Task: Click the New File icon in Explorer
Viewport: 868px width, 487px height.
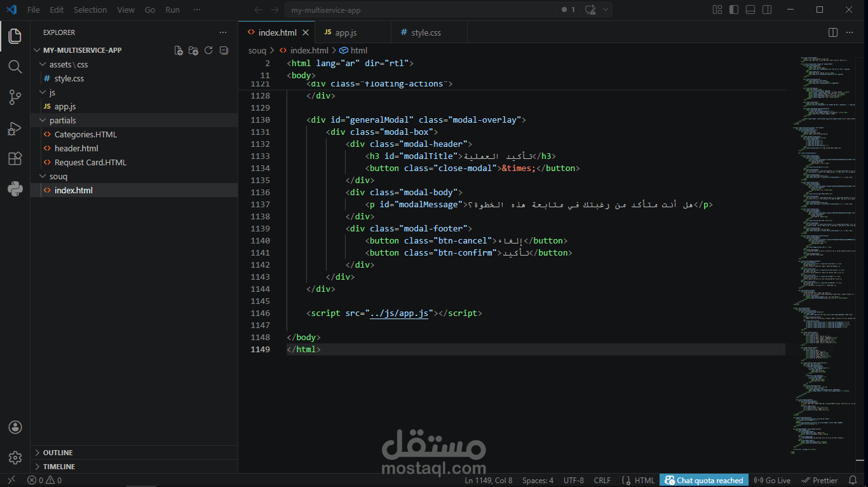Action: 179,50
